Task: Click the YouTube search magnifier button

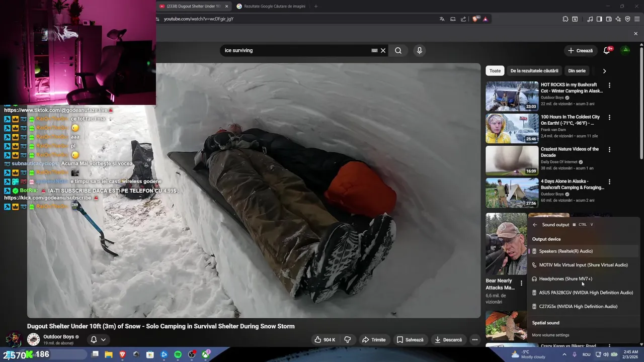Action: pyautogui.click(x=398, y=50)
